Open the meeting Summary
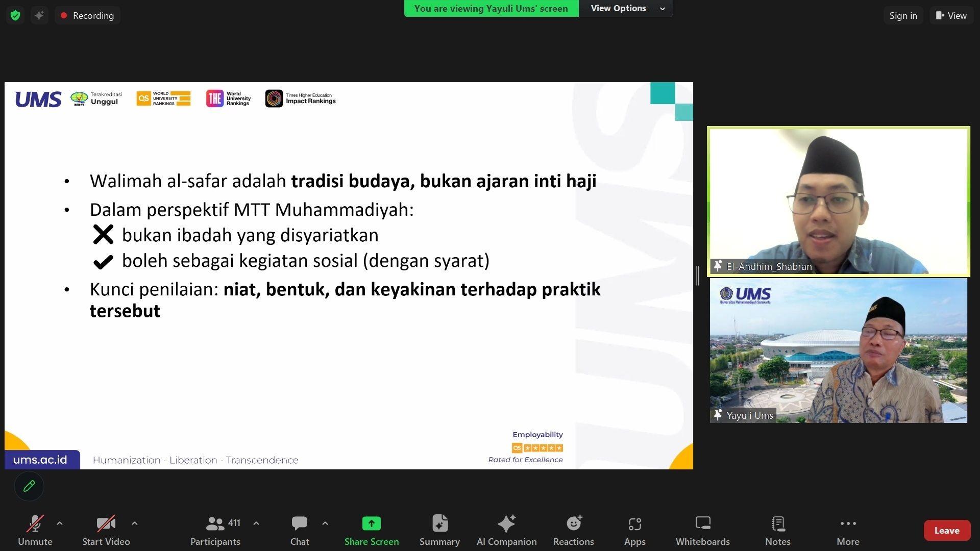 click(439, 531)
